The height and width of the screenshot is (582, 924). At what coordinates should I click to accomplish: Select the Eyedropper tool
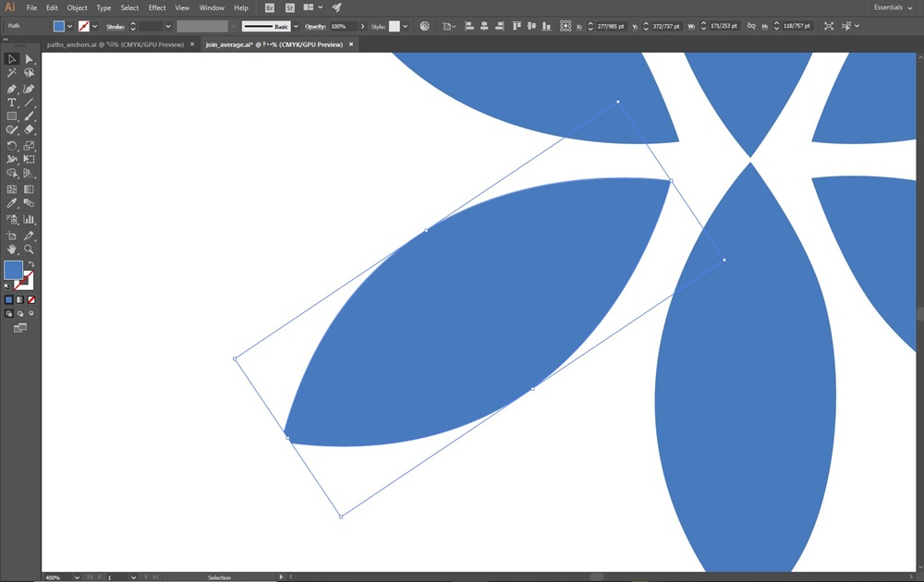tap(11, 203)
